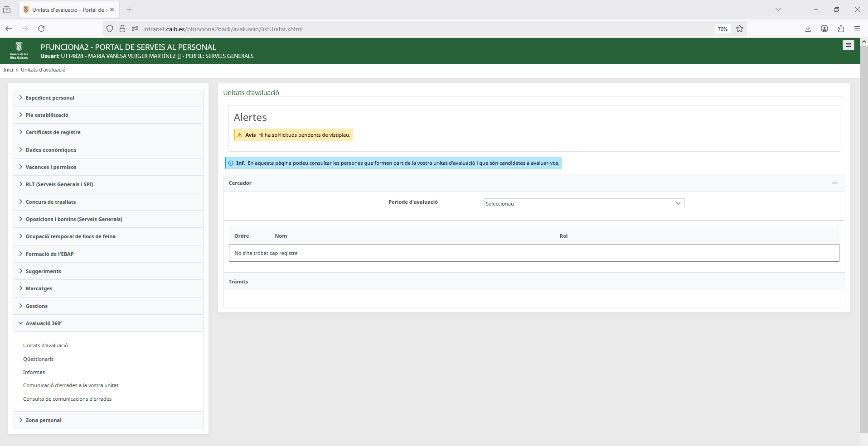Expand Vacances i permisos menu section

click(x=51, y=167)
